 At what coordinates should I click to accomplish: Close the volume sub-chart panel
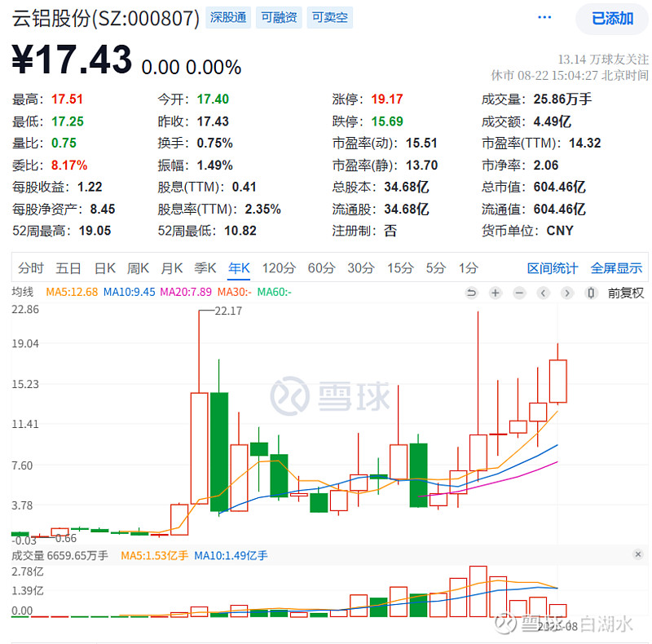click(x=638, y=554)
